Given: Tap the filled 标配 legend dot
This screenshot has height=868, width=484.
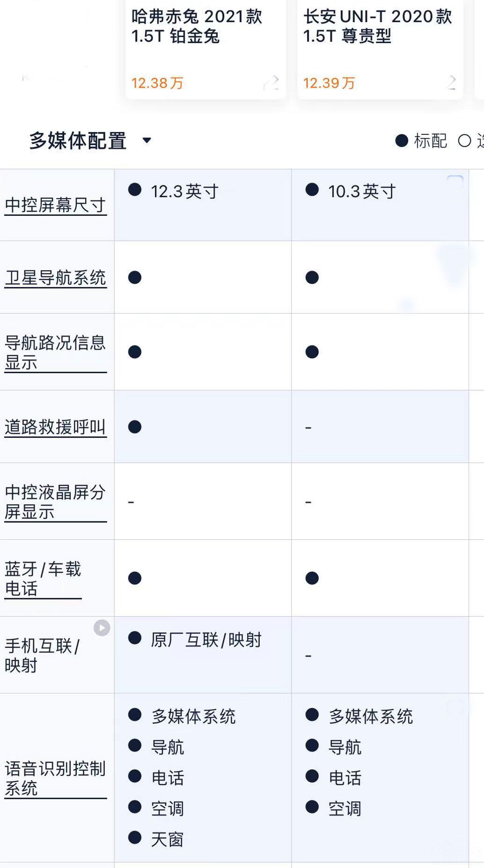Looking at the screenshot, I should coord(402,140).
